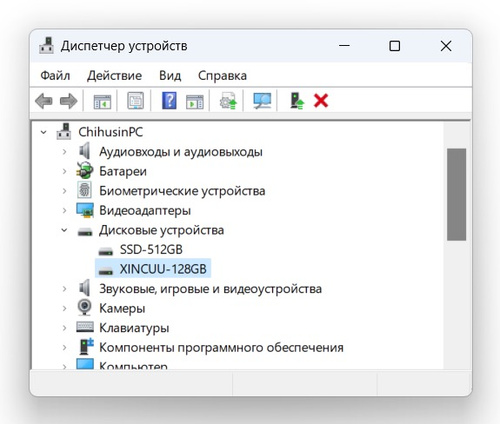This screenshot has height=424, width=500.
Task: Click the blue Help question-mark icon
Action: click(x=169, y=100)
